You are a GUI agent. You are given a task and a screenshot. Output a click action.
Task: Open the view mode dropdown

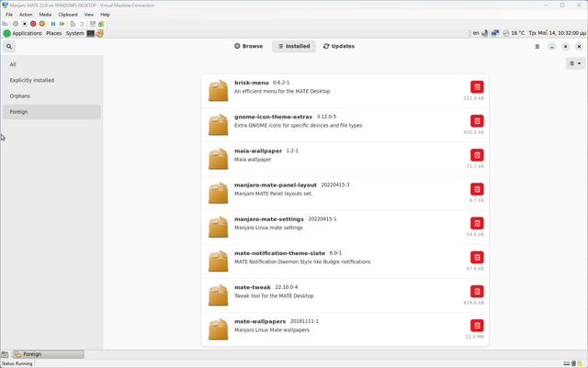pos(575,63)
